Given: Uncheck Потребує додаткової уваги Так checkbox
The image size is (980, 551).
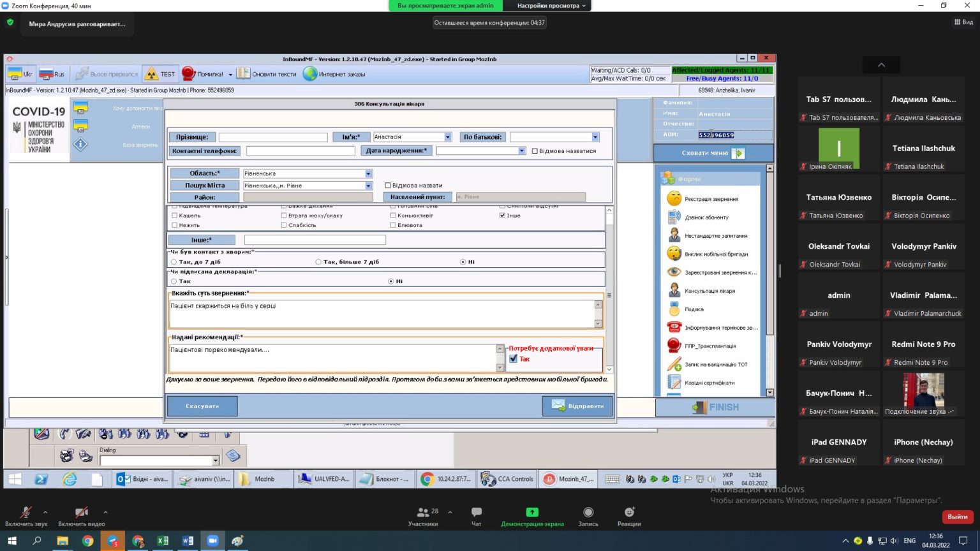Looking at the screenshot, I should pos(514,359).
